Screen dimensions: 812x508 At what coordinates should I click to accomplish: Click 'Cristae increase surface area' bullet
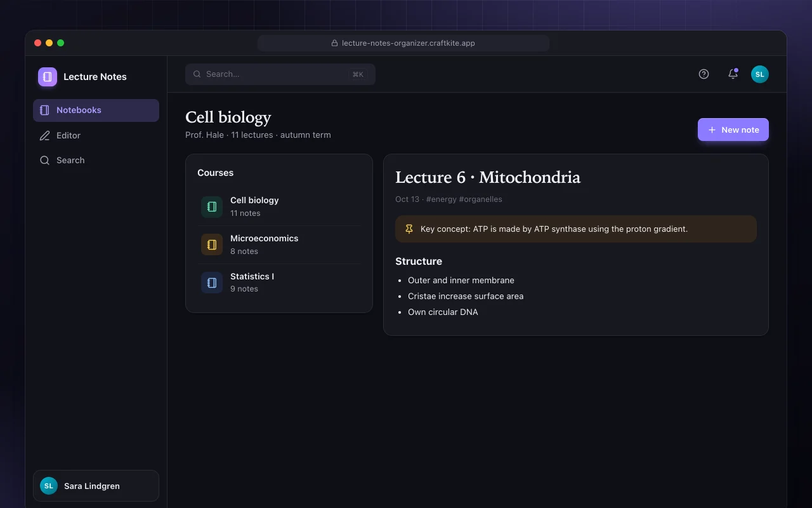466,296
